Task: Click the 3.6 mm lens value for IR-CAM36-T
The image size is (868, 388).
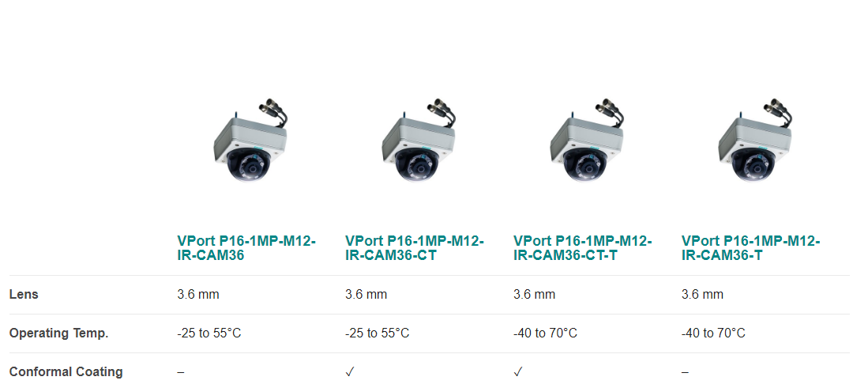Action: pos(702,295)
